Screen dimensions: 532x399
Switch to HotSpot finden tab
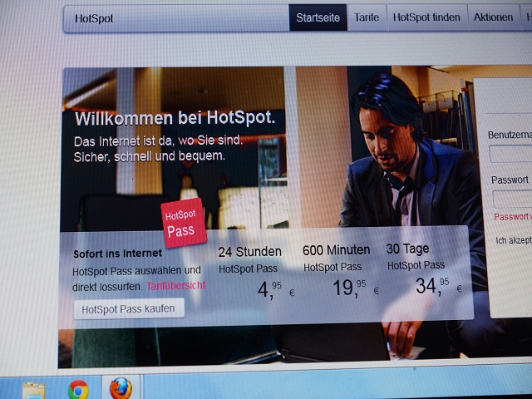click(x=426, y=17)
